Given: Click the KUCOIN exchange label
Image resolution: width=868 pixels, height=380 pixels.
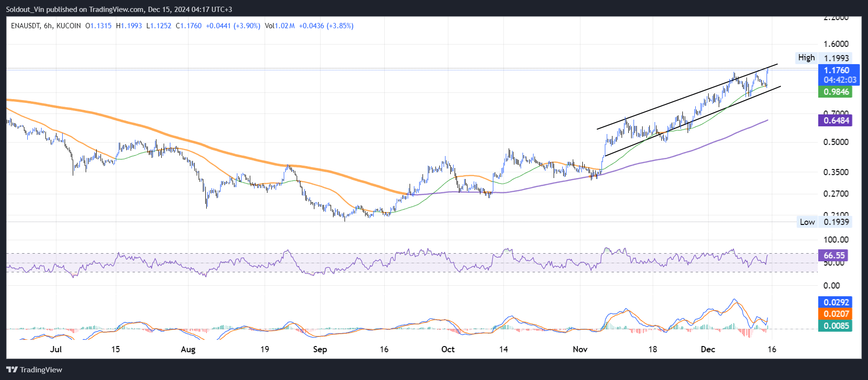Looking at the screenshot, I should 68,26.
